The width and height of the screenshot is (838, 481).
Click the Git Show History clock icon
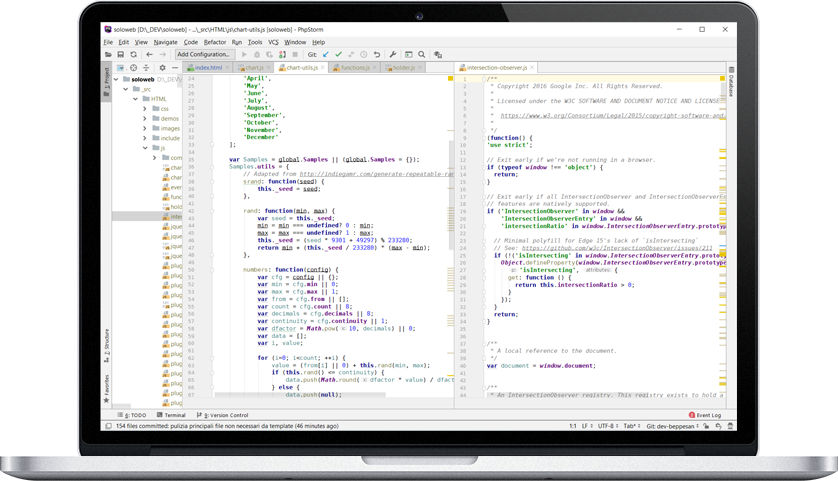[x=364, y=55]
